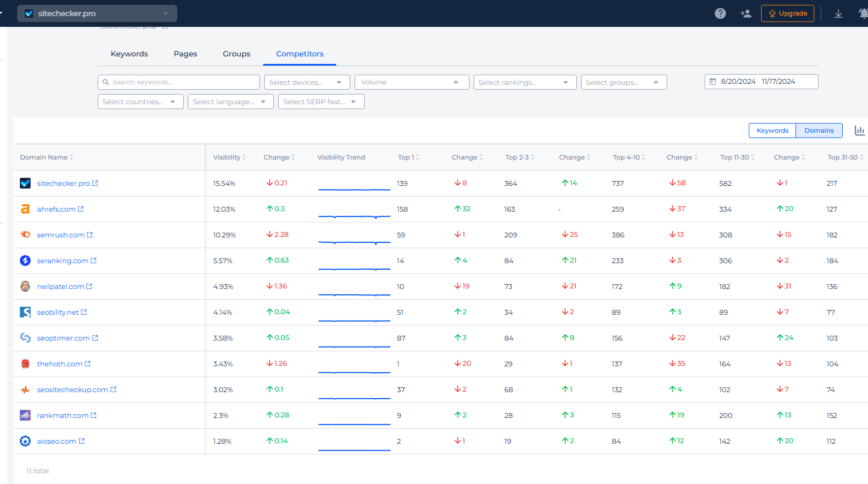The height and width of the screenshot is (484, 868).
Task: Click the Visibility Trend column header
Action: [341, 157]
